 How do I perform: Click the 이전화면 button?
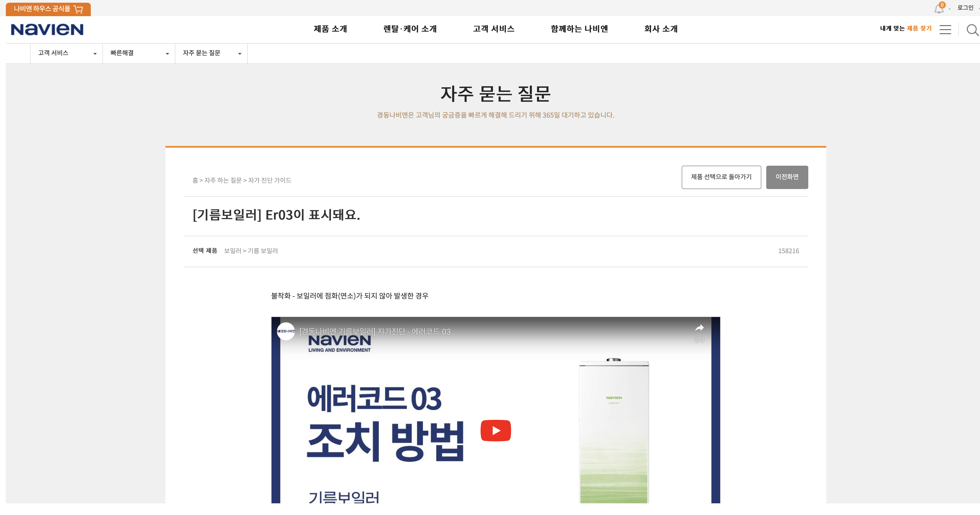click(787, 177)
